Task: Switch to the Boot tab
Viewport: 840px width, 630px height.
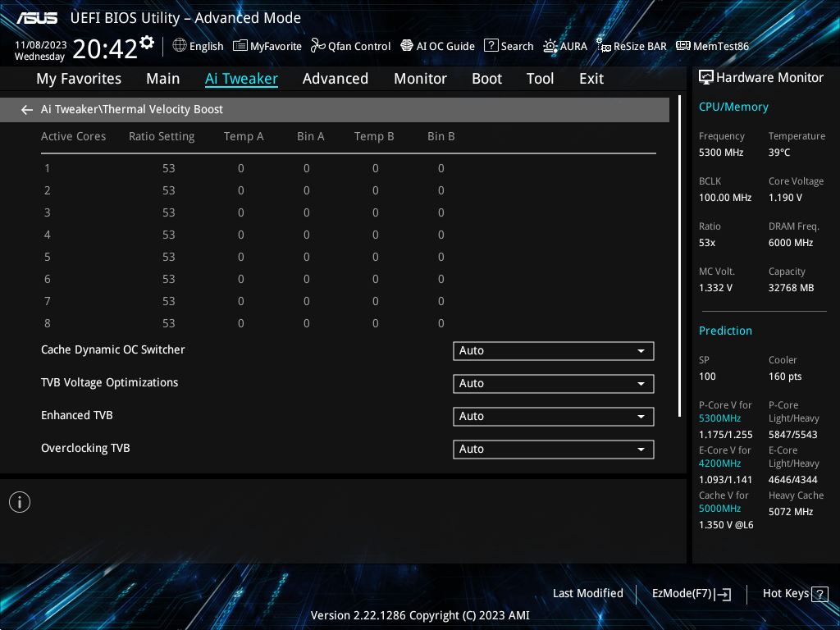Action: pos(487,79)
